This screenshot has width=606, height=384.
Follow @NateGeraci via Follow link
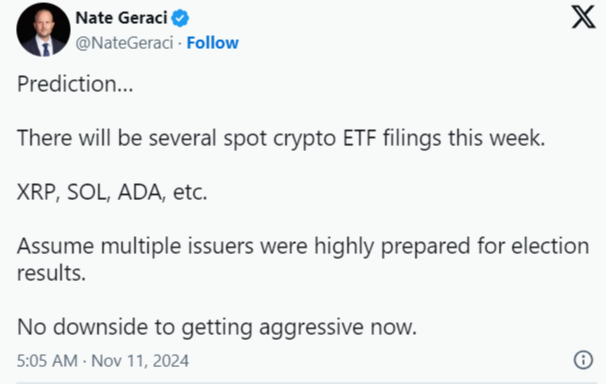click(213, 43)
